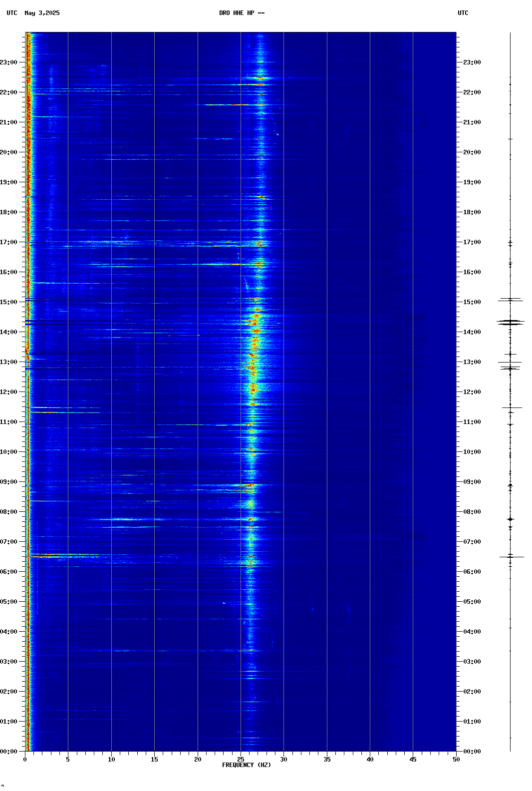532x791 pixels.
Task: Click the 11:00 label on the right time axis
Action: (x=472, y=422)
